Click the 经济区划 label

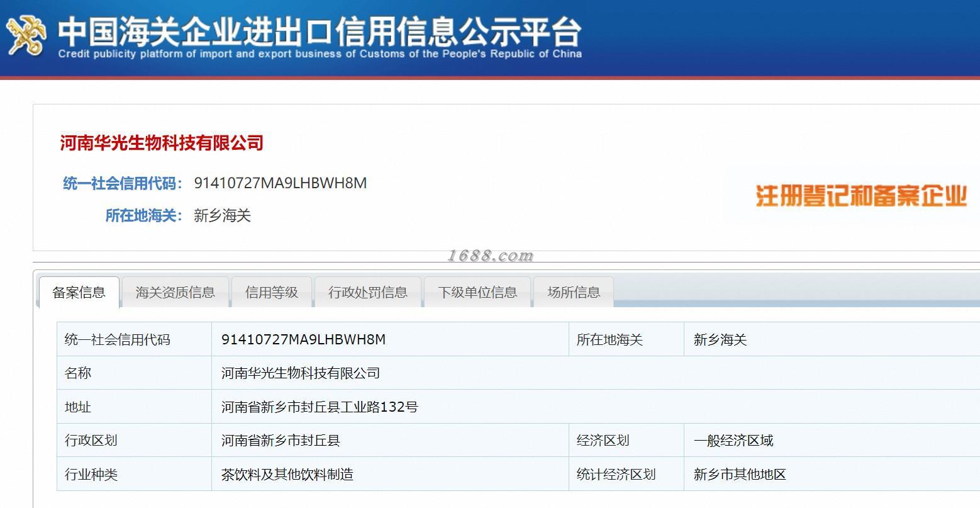603,441
